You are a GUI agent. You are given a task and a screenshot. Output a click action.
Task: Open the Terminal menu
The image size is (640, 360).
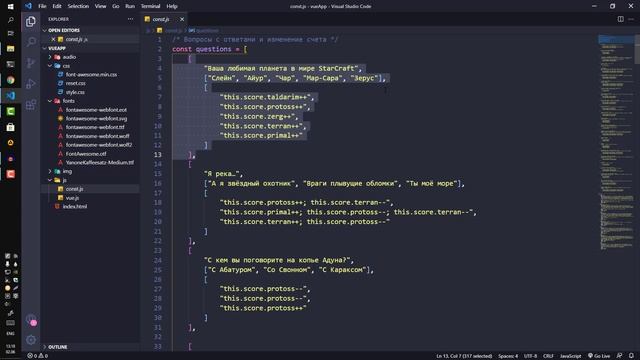point(151,6)
